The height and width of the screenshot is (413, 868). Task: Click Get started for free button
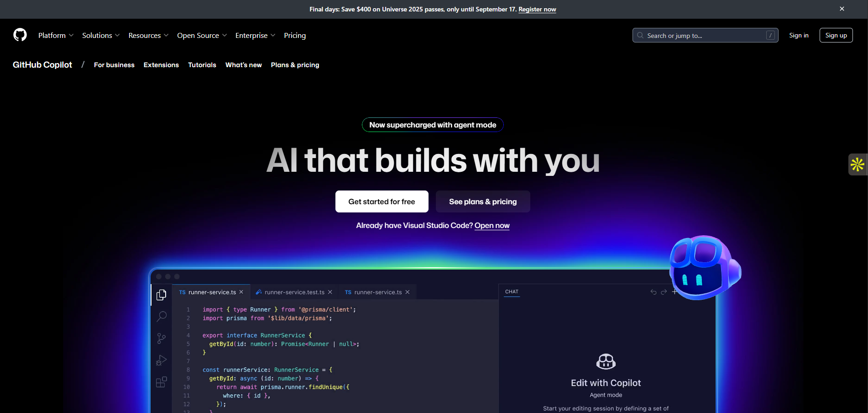(382, 201)
